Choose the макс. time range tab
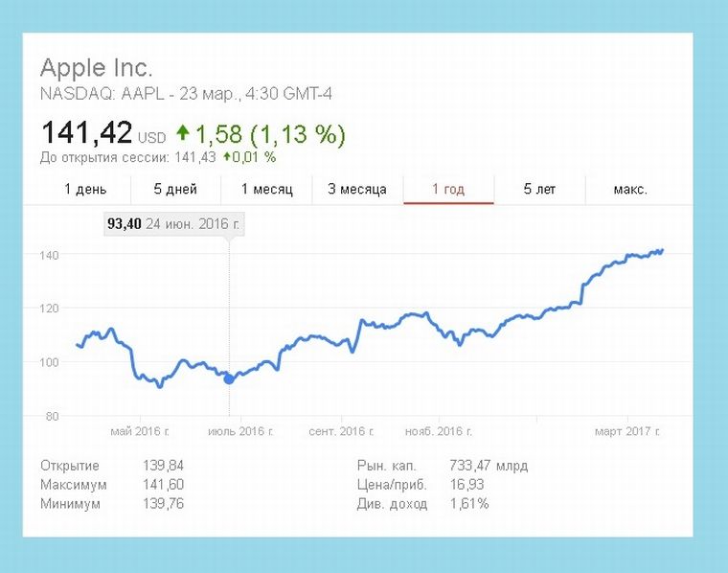 point(630,189)
